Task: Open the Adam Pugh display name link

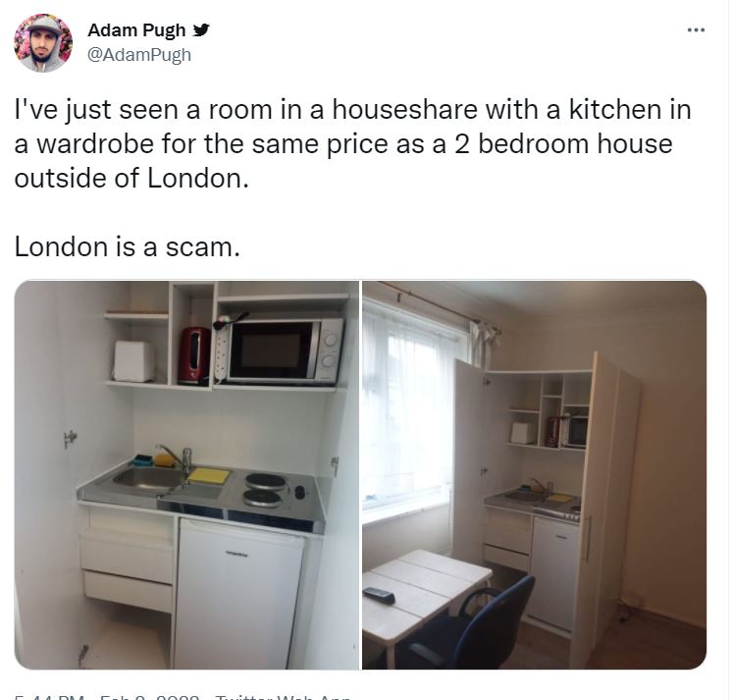Action: coord(136,30)
